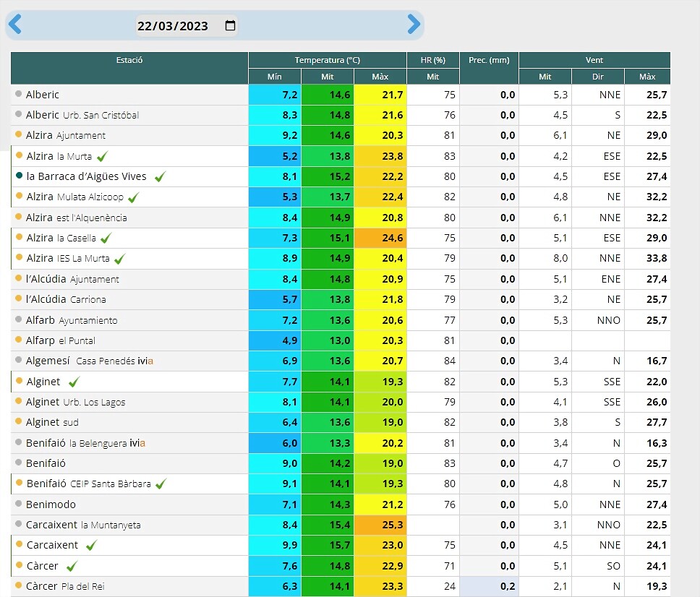Go to previous day with left arrow
Image resolution: width=700 pixels, height=597 pixels.
pos(14,24)
